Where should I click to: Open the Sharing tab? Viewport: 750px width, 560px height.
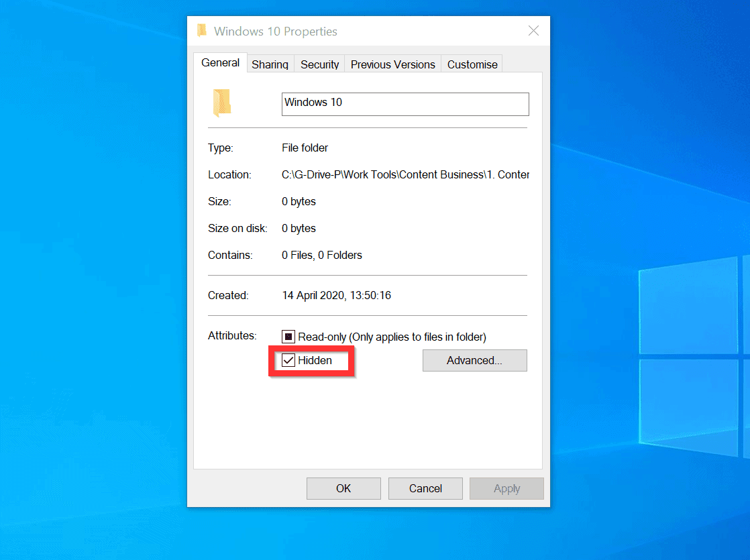coord(270,64)
